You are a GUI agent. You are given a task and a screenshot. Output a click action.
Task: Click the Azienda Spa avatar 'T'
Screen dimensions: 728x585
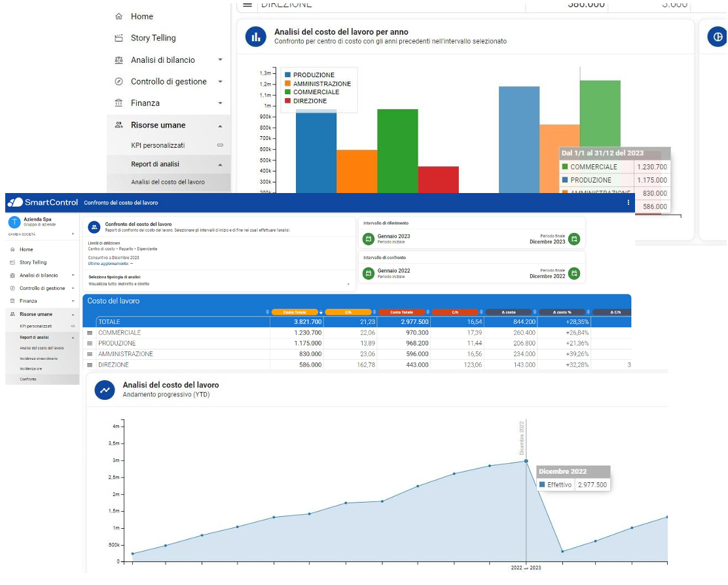(14, 222)
